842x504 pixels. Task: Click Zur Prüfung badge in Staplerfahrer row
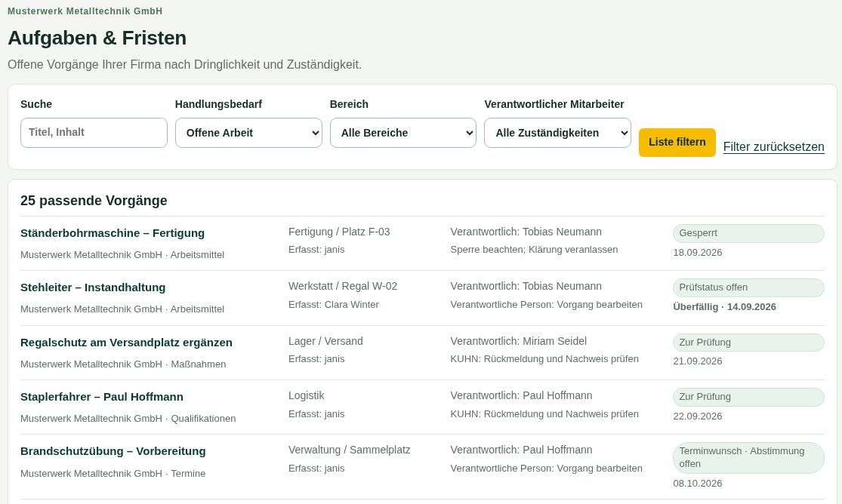(x=748, y=397)
